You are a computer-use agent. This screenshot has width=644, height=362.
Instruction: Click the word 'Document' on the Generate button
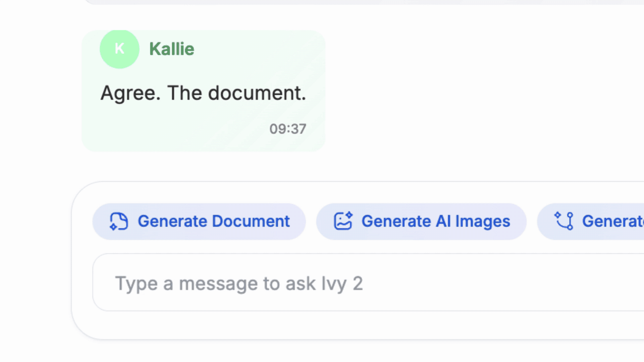click(251, 222)
